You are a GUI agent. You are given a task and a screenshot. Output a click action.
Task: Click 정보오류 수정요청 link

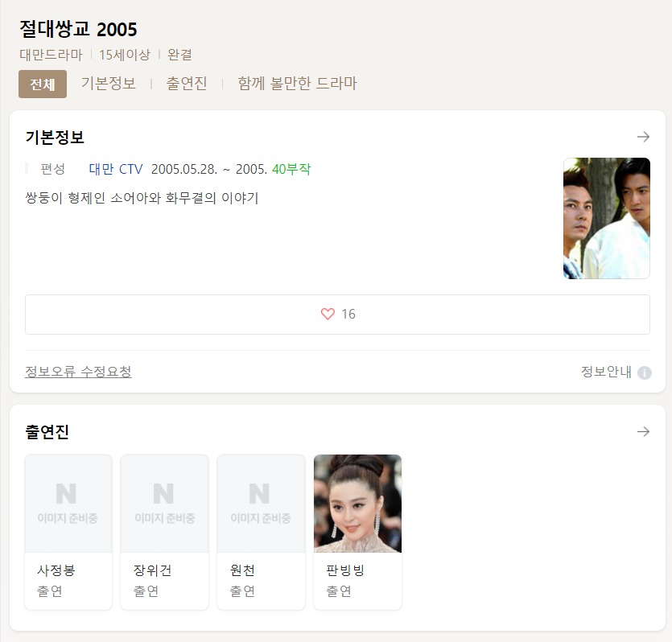tap(78, 372)
